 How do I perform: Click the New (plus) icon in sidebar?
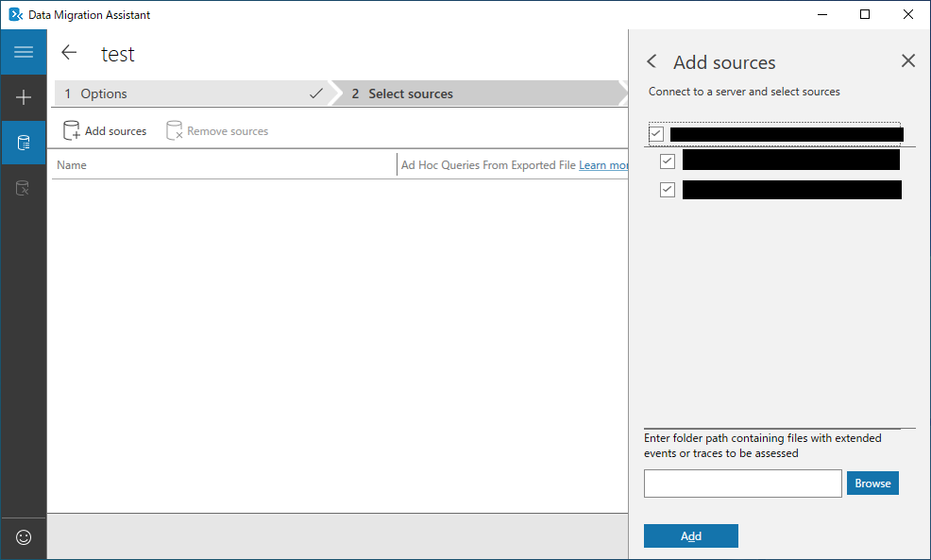[x=24, y=97]
